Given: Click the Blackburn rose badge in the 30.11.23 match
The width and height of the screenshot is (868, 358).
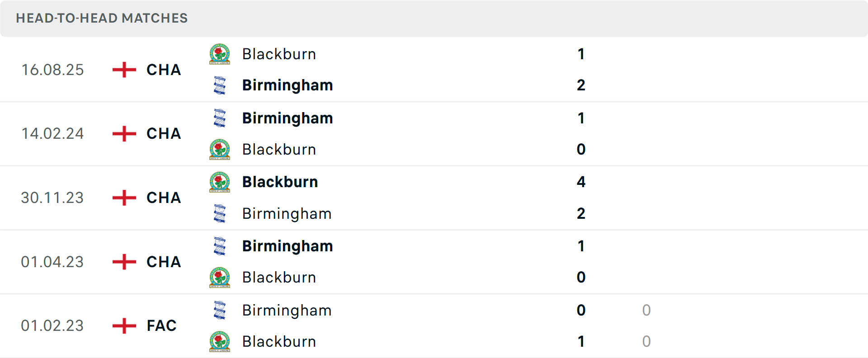Looking at the screenshot, I should tap(220, 182).
